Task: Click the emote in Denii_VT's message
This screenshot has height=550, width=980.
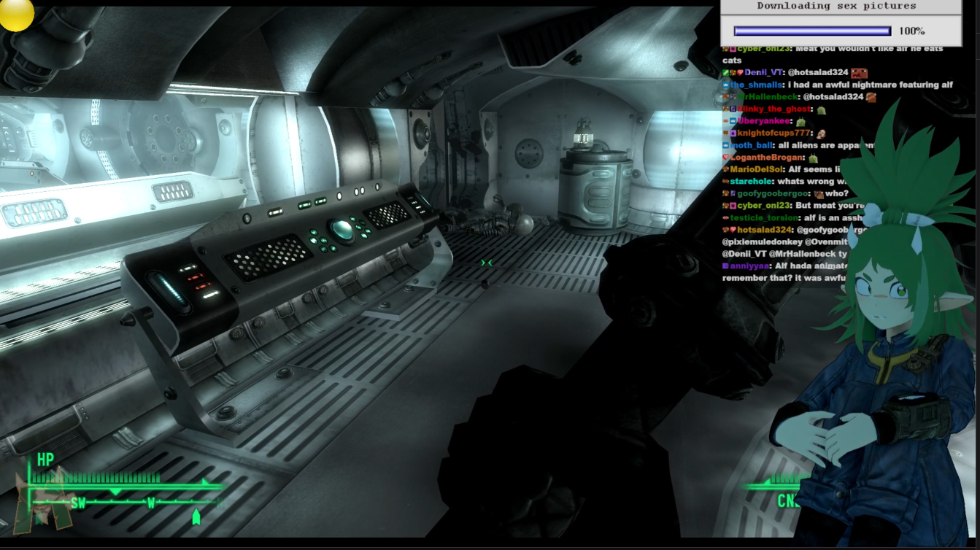Action: (859, 73)
